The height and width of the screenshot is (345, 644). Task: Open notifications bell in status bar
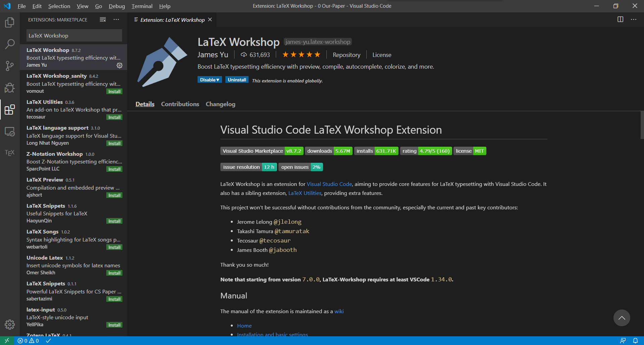pyautogui.click(x=635, y=341)
